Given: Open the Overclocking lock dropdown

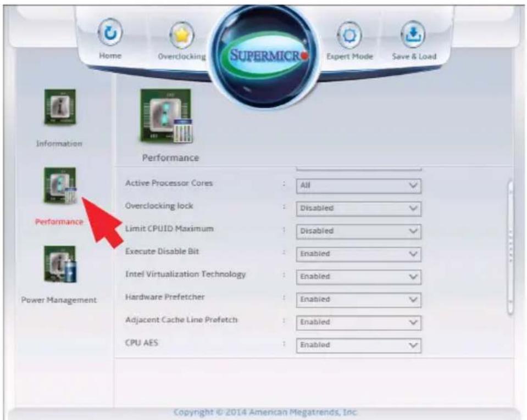Looking at the screenshot, I should pos(359,209).
